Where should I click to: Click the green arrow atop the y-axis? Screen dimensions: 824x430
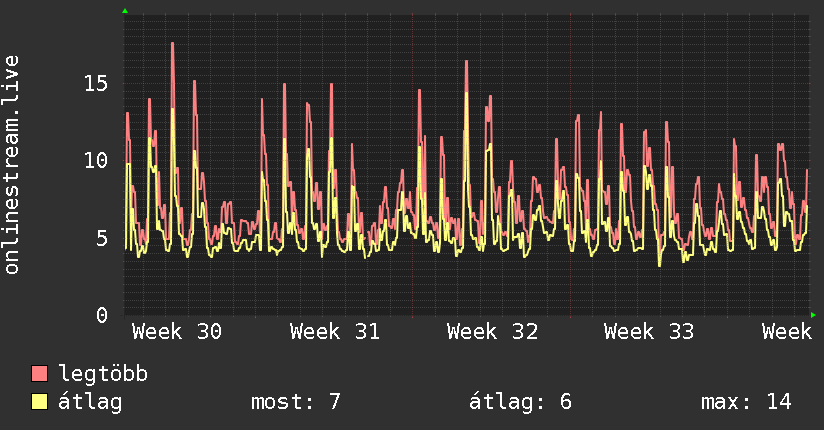point(125,11)
